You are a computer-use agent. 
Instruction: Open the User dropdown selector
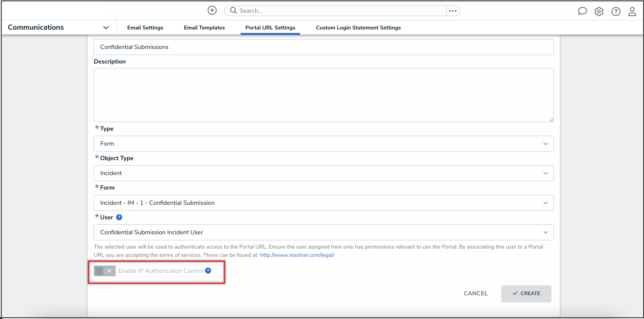coord(323,232)
